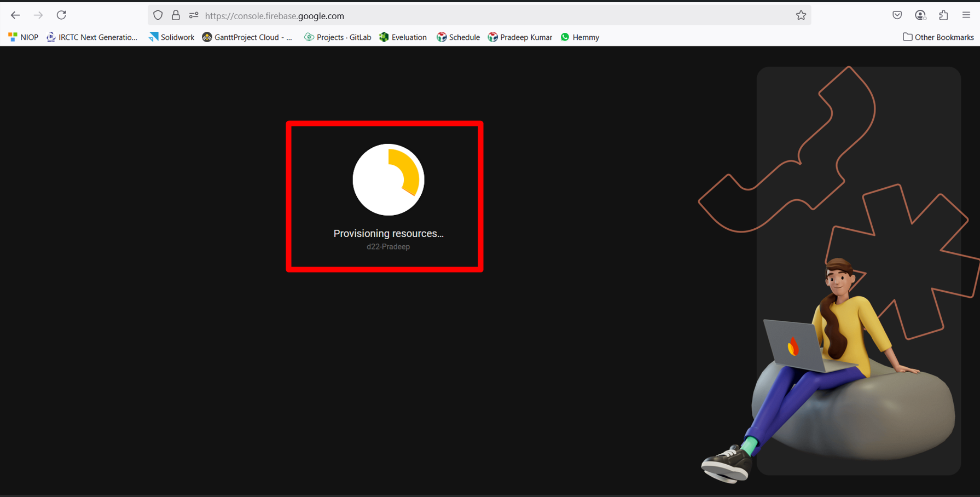Open the Schedule bookmark

point(459,37)
